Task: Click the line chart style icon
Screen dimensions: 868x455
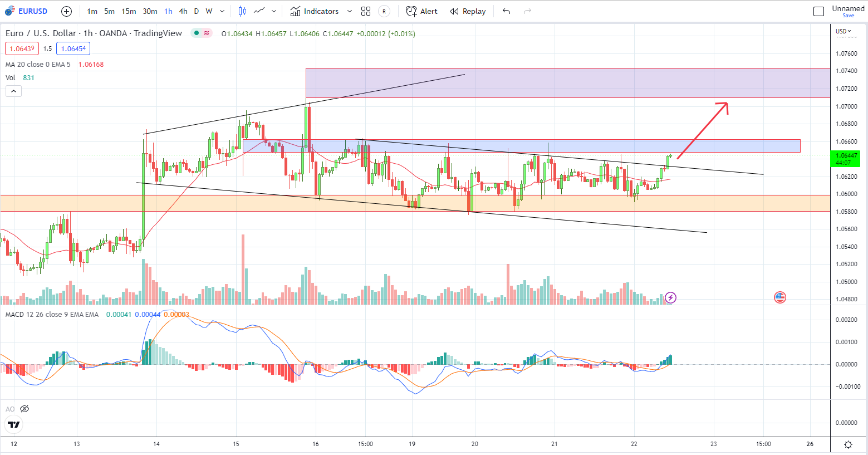Action: (259, 11)
